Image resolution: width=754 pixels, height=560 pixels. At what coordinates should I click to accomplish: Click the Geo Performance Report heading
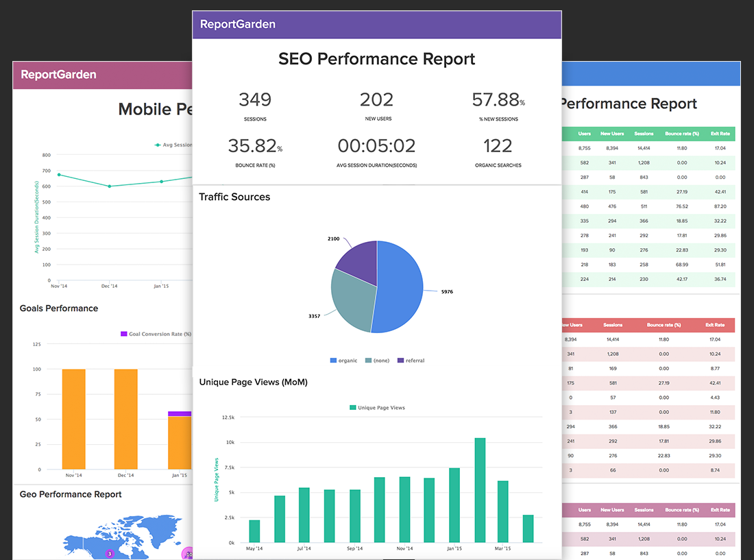point(73,494)
